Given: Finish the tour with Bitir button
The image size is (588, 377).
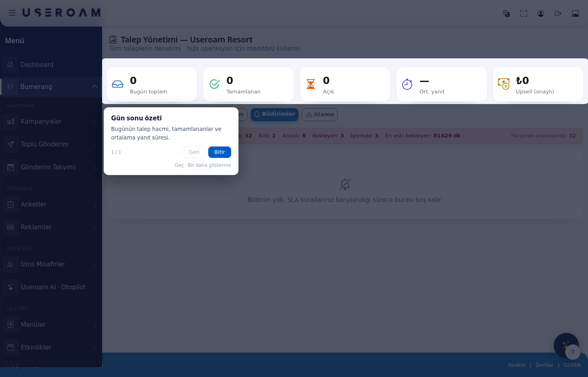Looking at the screenshot, I should point(220,152).
